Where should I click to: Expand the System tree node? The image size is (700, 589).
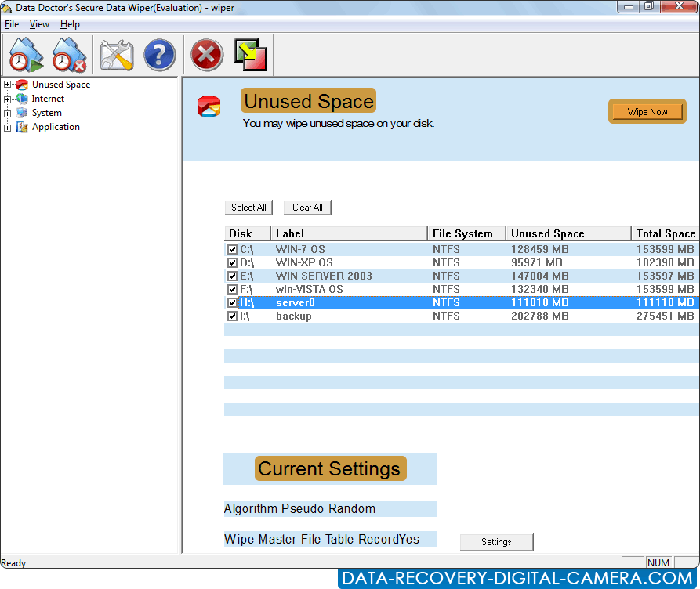pyautogui.click(x=8, y=113)
